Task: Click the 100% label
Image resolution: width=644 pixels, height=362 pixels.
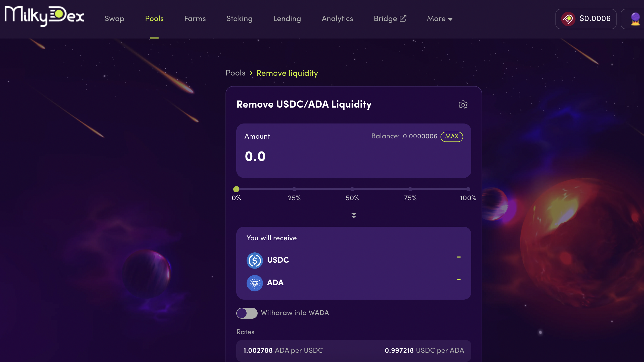Action: point(468,198)
